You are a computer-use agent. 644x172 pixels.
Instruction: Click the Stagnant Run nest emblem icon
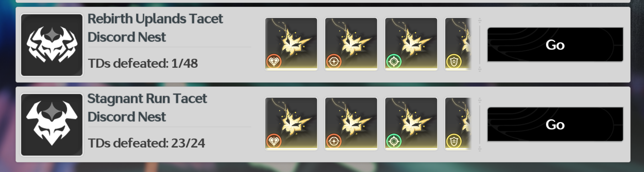click(x=52, y=125)
